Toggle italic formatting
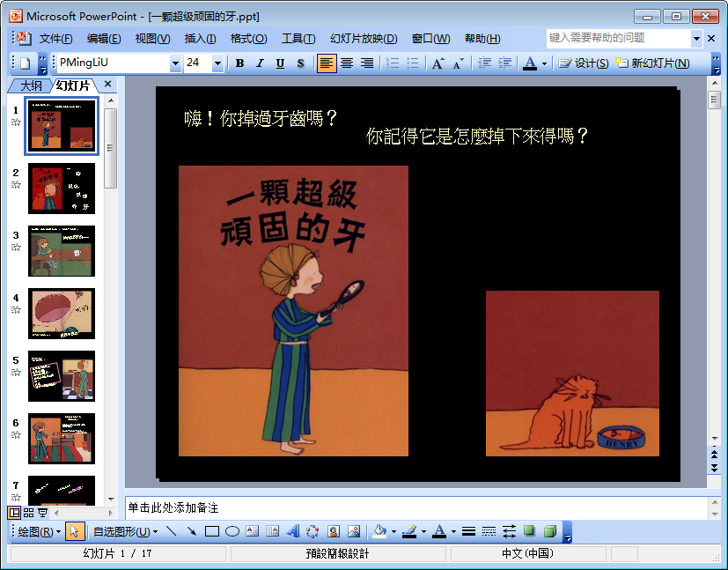728x570 pixels. coord(260,63)
